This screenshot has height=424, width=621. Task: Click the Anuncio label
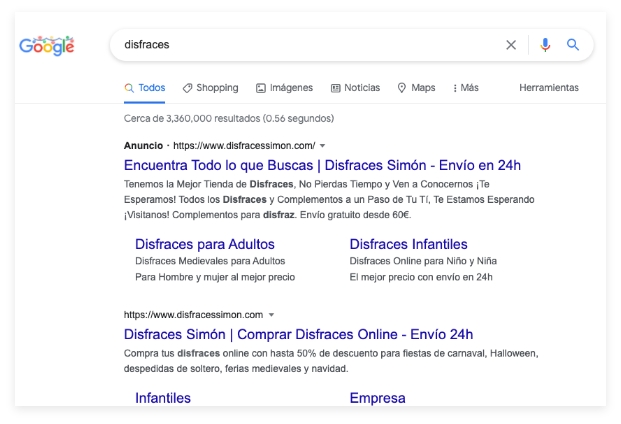point(143,146)
